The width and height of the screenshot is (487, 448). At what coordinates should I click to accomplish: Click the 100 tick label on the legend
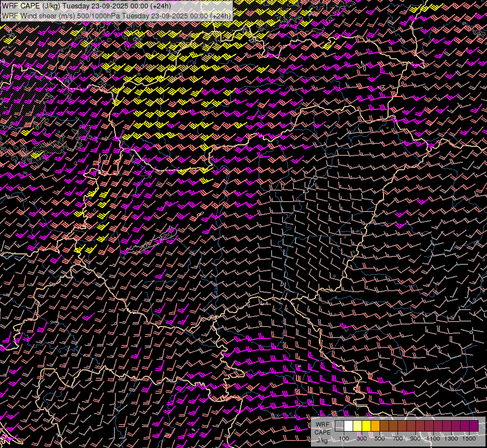[344, 439]
